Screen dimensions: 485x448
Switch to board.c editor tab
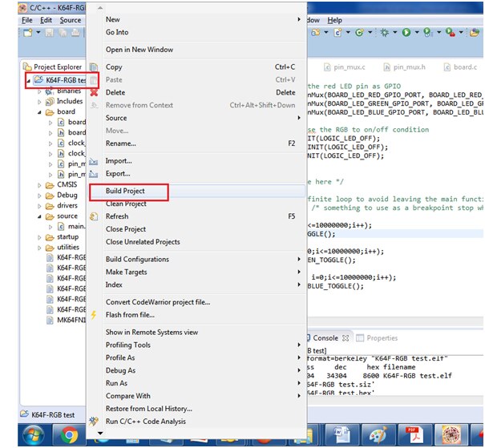tap(461, 67)
